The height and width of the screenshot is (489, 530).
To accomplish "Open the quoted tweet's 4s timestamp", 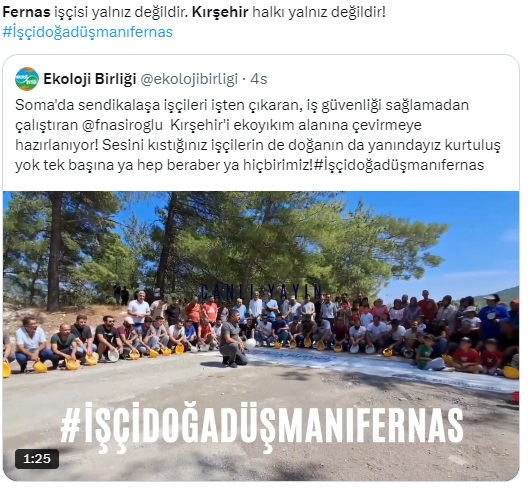I will (259, 79).
